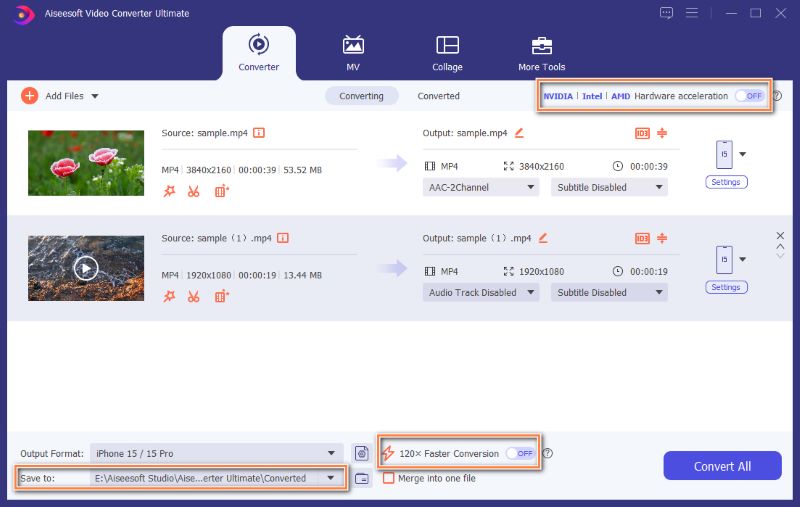Open the Add Files dropdown arrow
Image resolution: width=800 pixels, height=507 pixels.
tap(95, 96)
